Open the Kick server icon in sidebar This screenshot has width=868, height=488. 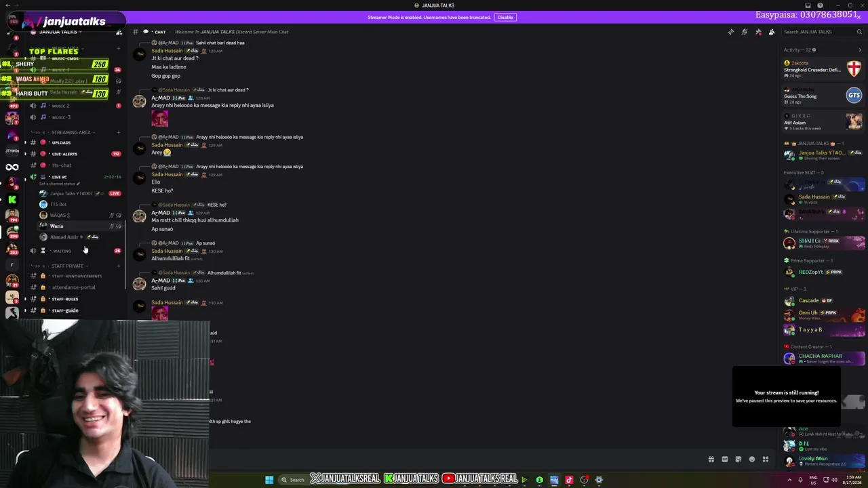coord(12,199)
